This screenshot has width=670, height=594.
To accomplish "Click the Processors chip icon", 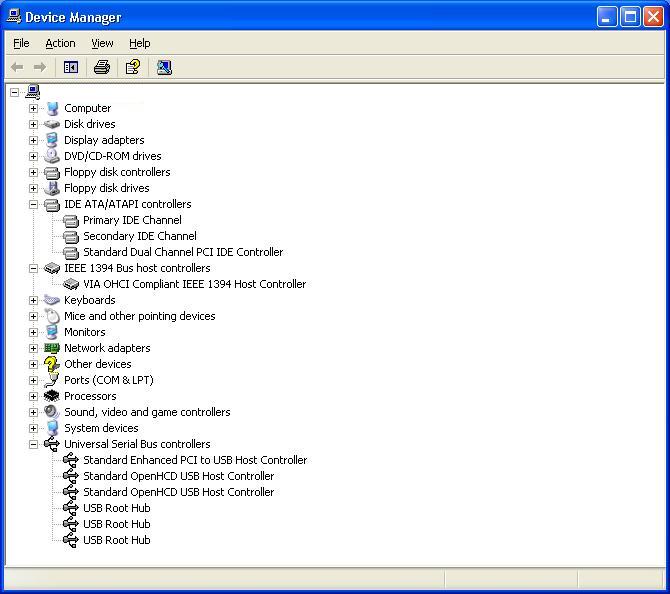I will tap(52, 396).
